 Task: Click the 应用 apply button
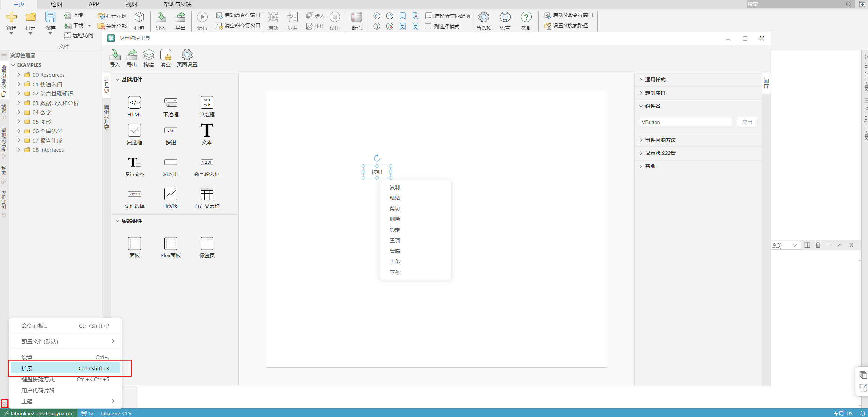pyautogui.click(x=747, y=122)
